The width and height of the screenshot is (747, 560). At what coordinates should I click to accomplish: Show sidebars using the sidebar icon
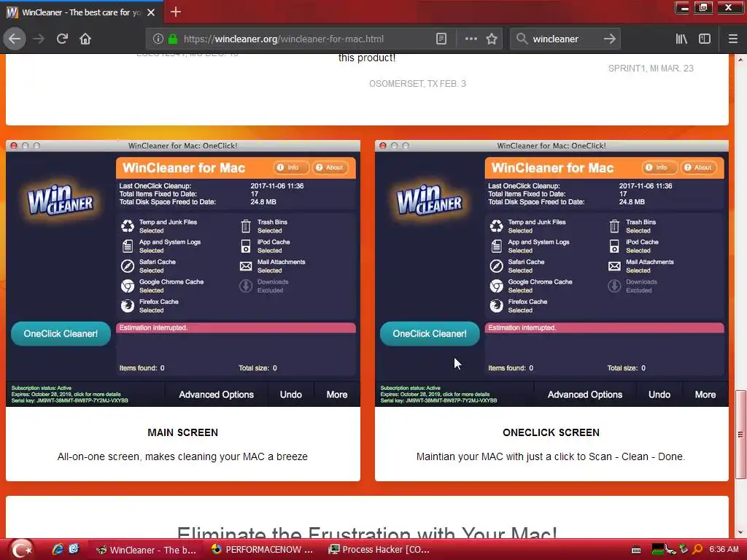click(x=705, y=39)
